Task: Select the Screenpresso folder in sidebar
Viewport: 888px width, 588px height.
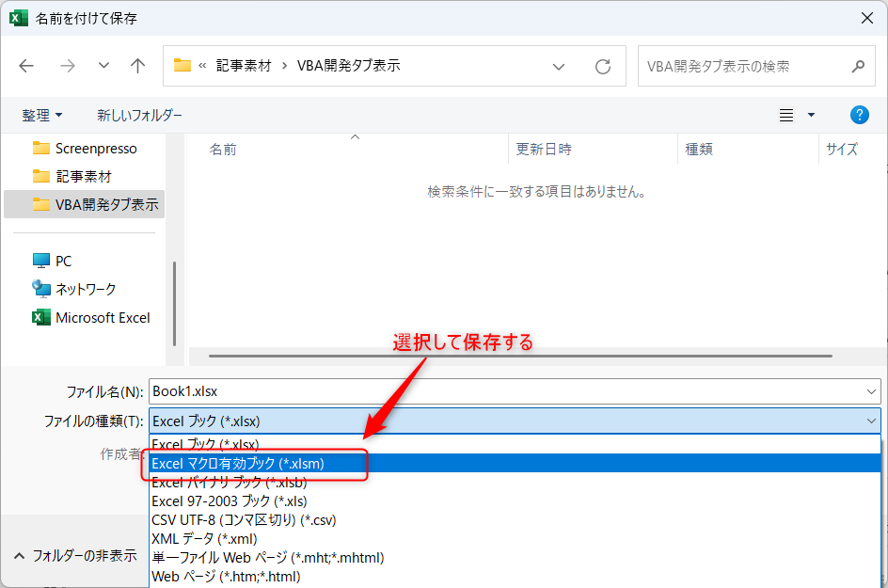Action: click(x=85, y=149)
